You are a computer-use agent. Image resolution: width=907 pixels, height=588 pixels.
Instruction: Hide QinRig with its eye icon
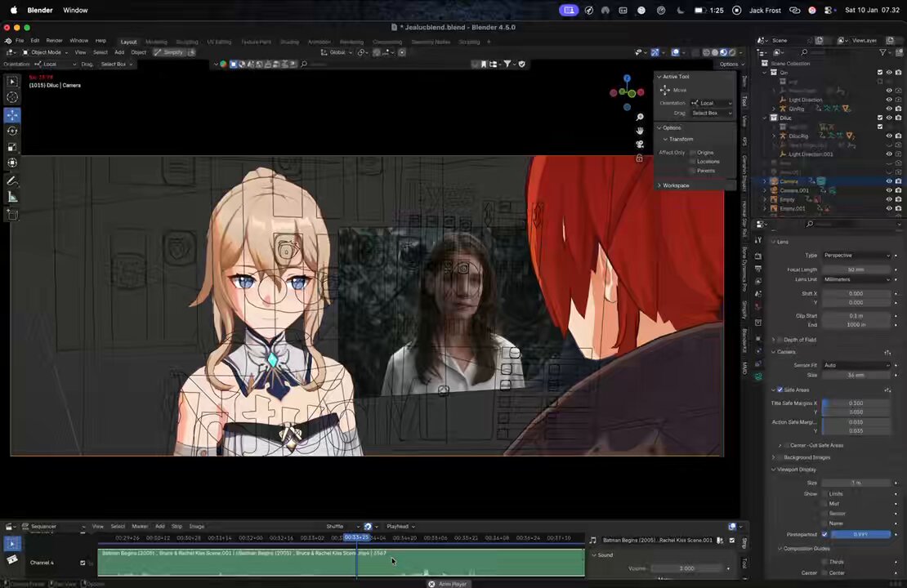pyautogui.click(x=889, y=109)
